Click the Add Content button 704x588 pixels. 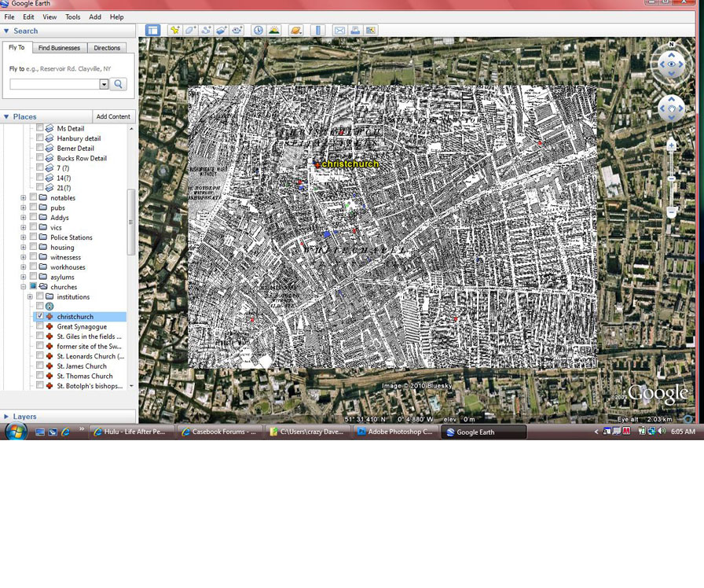(x=113, y=116)
